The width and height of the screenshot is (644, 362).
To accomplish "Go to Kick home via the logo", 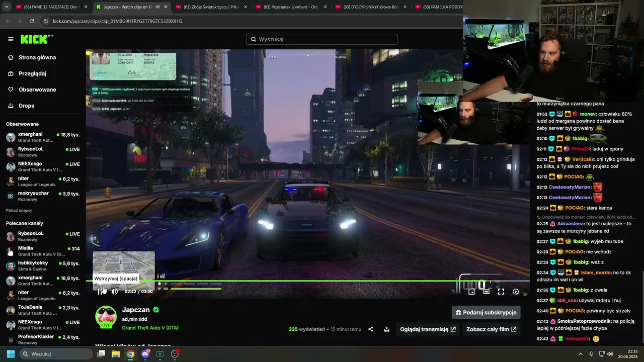I will (36, 39).
